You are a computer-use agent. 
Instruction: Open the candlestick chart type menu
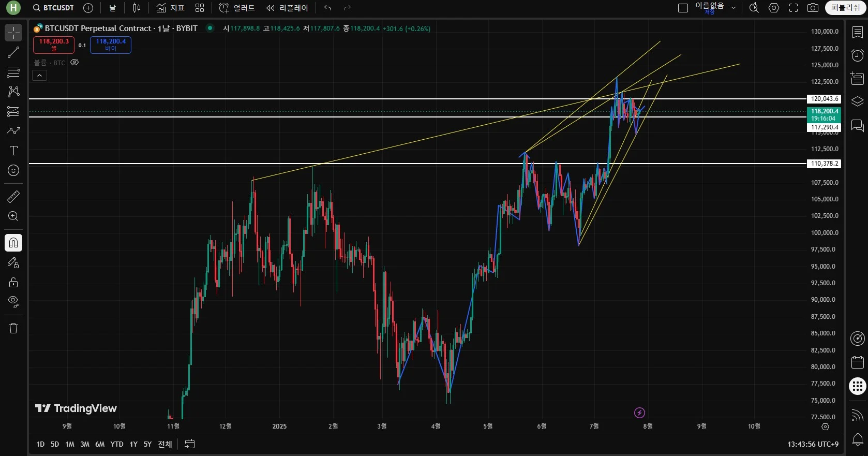pos(137,8)
